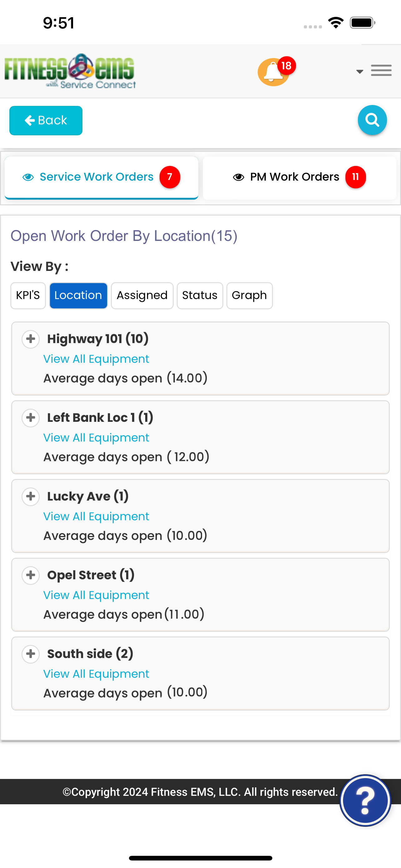This screenshot has width=401, height=868.
Task: Select the Graph view option
Action: [250, 296]
